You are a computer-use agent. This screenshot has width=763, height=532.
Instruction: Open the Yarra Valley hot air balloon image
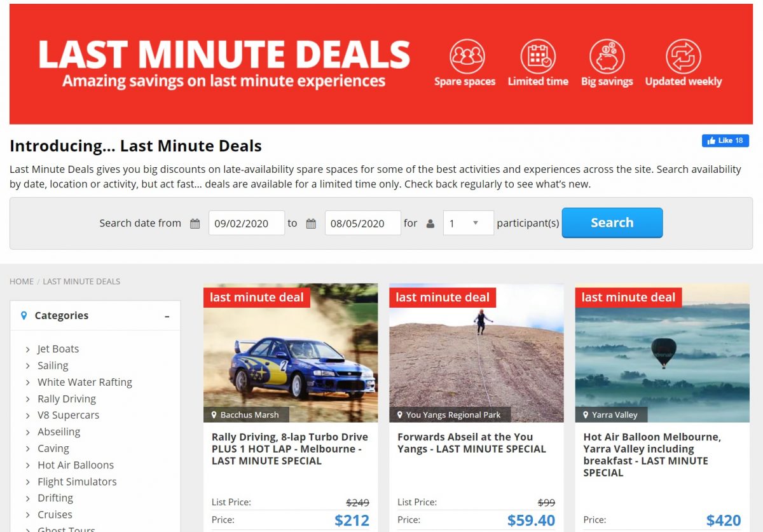tap(662, 353)
